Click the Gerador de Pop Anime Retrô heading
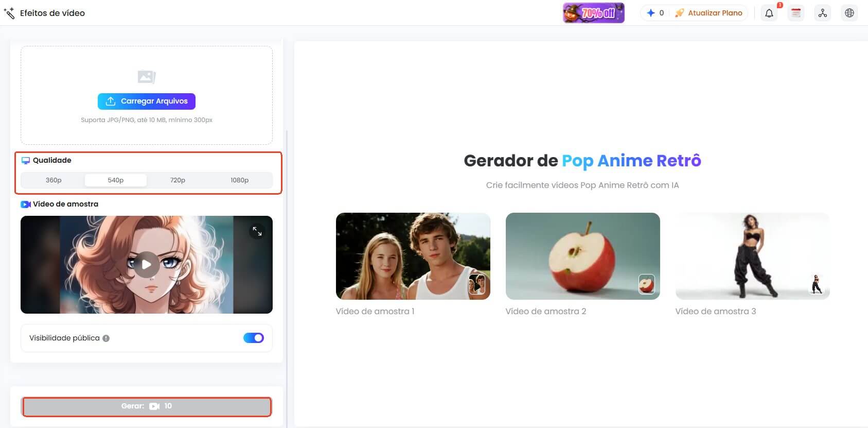868x428 pixels. (582, 161)
